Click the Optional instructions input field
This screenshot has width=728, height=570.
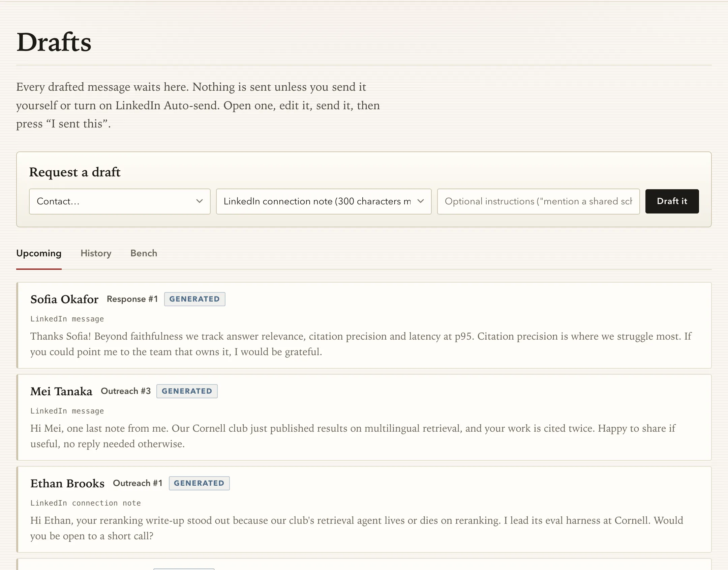(x=538, y=201)
